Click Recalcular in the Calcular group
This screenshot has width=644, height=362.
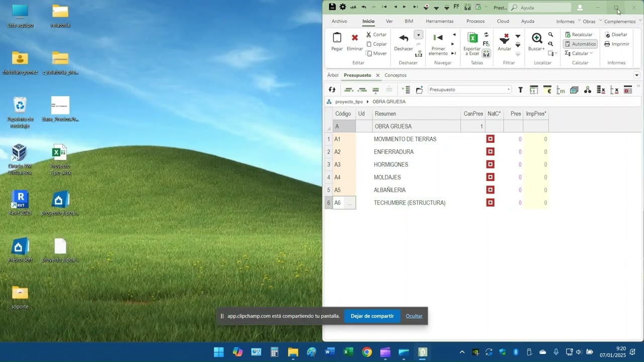coord(579,35)
